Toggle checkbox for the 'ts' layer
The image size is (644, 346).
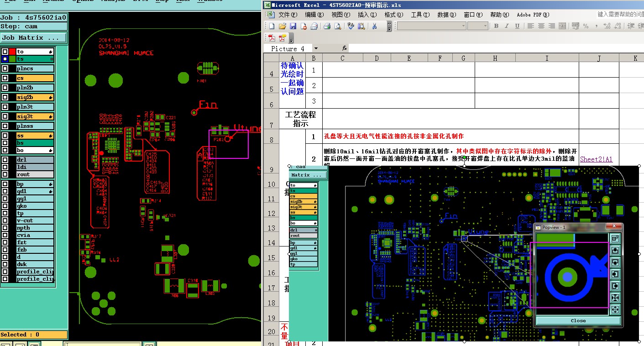[5, 59]
